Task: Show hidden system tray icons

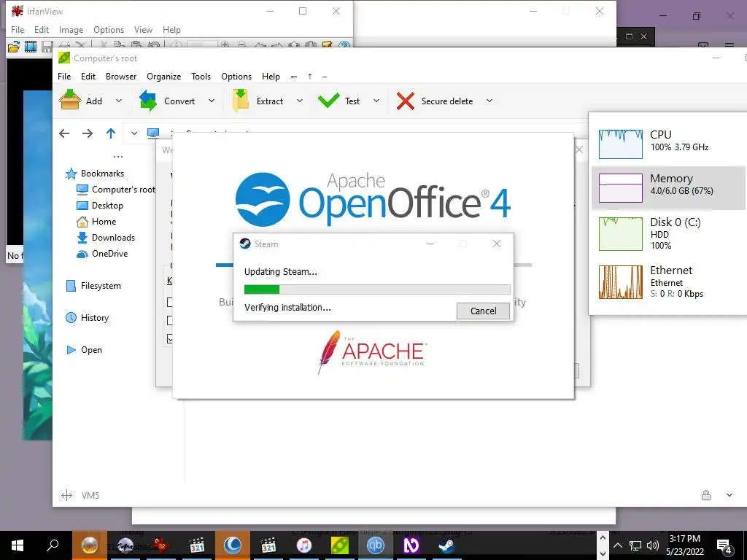Action: click(617, 545)
